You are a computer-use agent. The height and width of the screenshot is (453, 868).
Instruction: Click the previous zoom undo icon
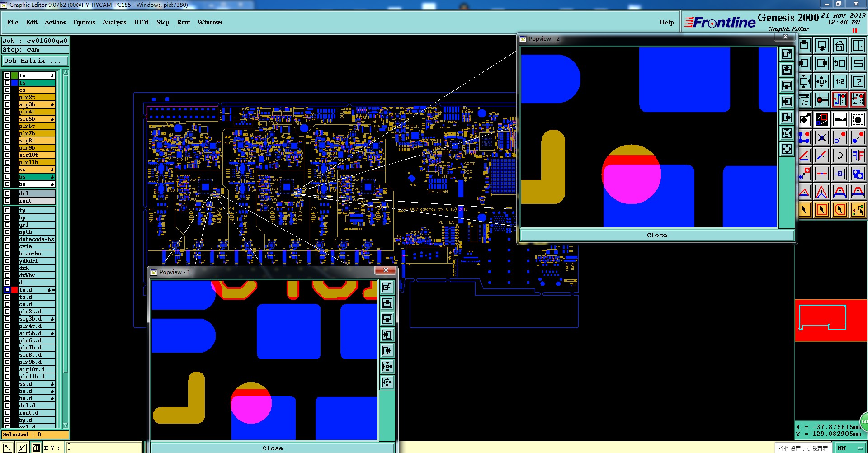tap(840, 63)
